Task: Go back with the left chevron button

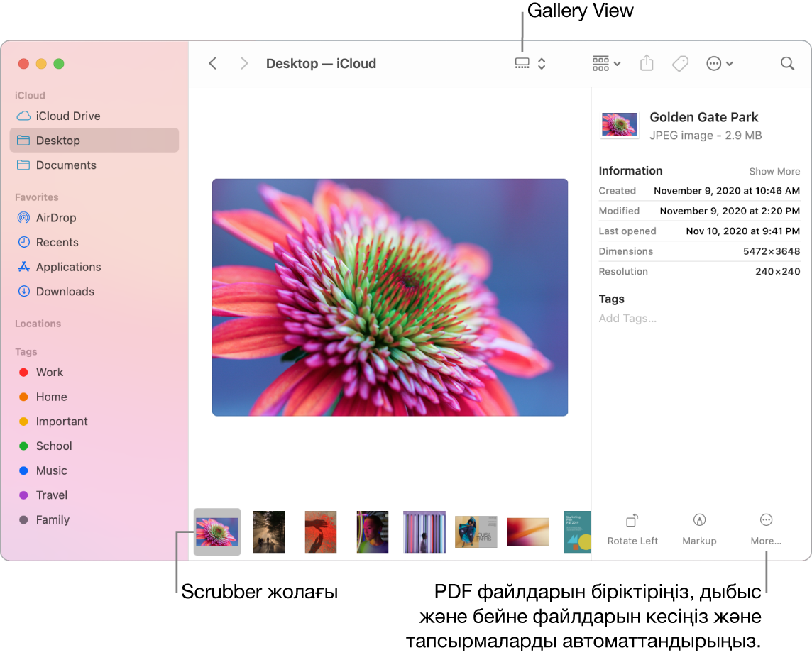Action: pyautogui.click(x=212, y=64)
